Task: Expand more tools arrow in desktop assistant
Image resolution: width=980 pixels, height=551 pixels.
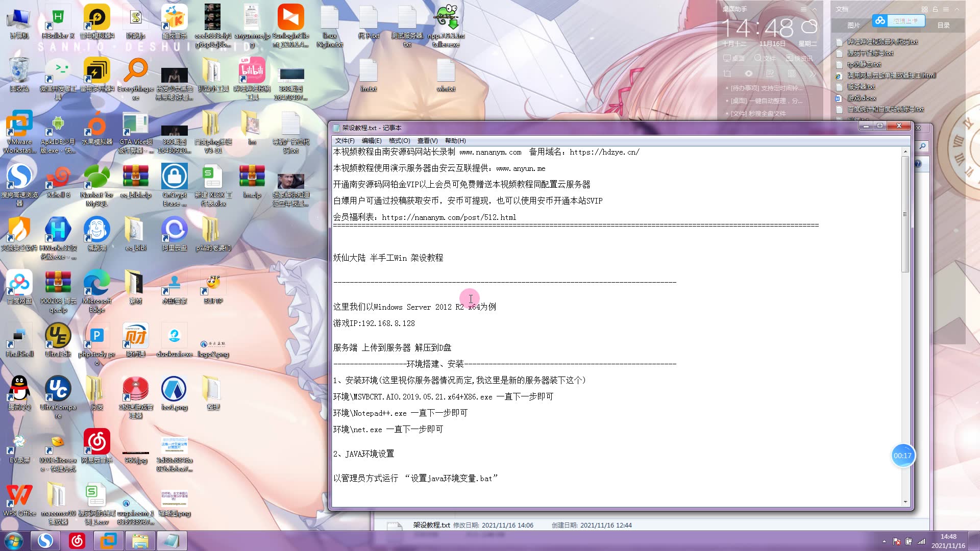Action: [x=813, y=74]
